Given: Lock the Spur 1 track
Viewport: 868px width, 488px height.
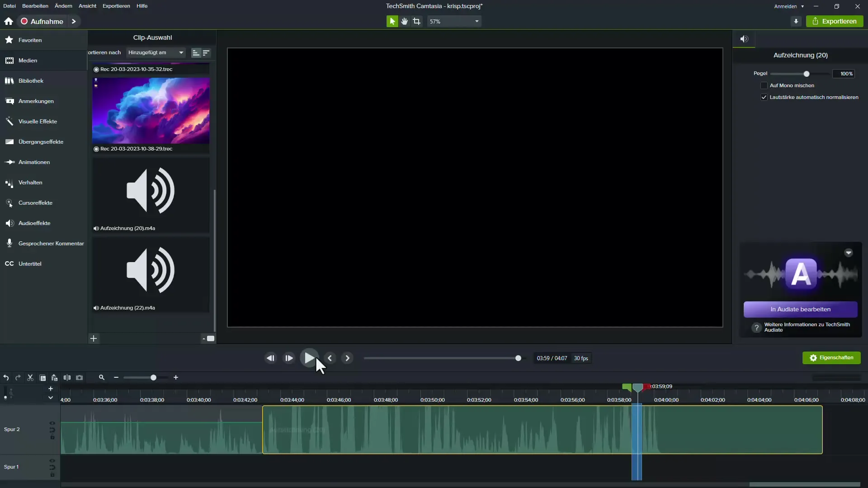Looking at the screenshot, I should (52, 475).
